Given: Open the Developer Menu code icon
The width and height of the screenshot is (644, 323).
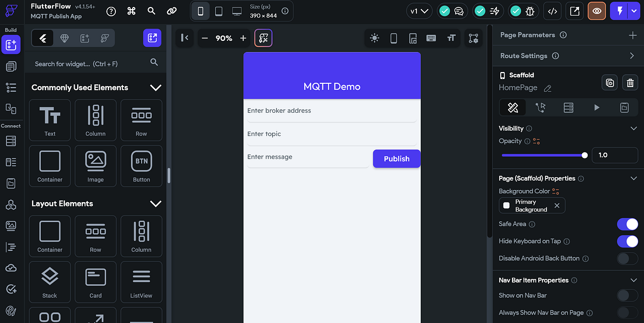Looking at the screenshot, I should coord(552,11).
